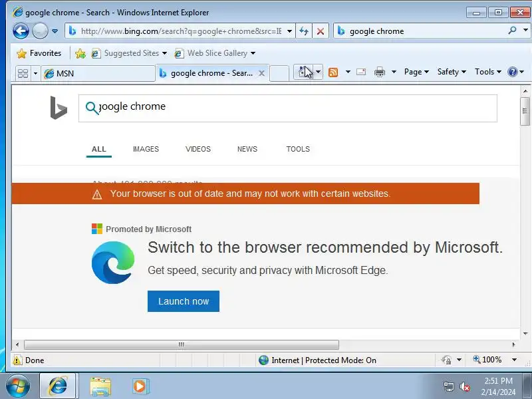Open a new blank tab
The height and width of the screenshot is (399, 532).
coord(279,73)
